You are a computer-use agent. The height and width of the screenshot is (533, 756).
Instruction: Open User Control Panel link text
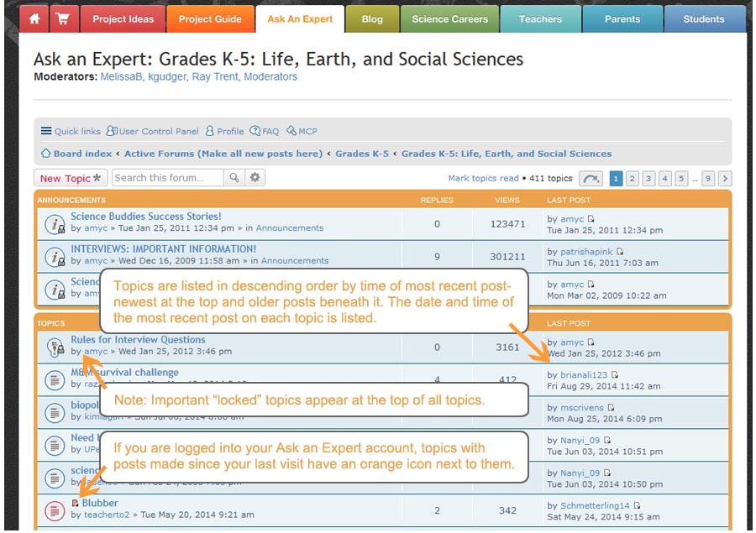[159, 131]
